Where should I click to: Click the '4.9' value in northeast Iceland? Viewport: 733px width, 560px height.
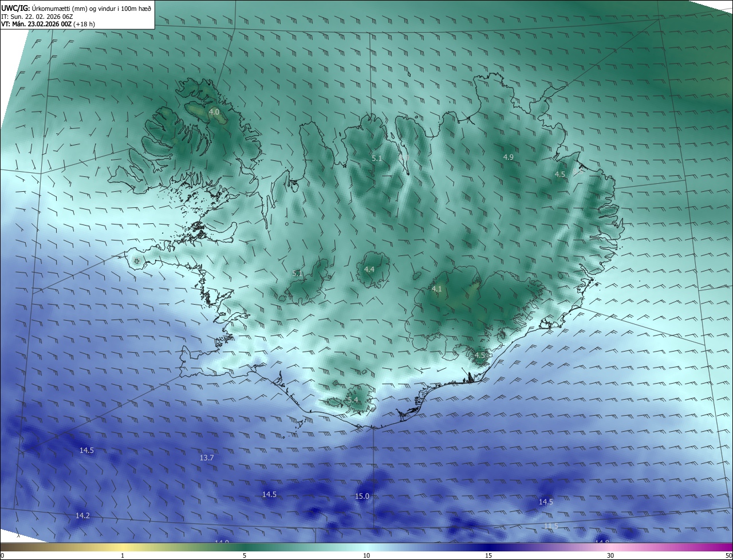(508, 157)
